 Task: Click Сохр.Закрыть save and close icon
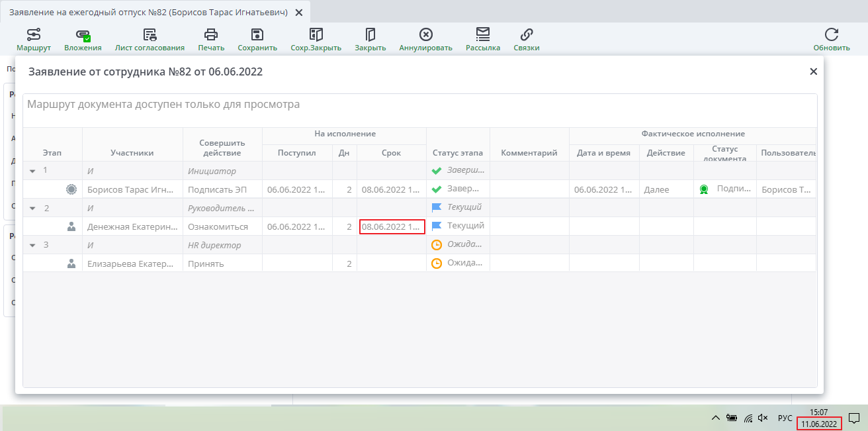[316, 39]
